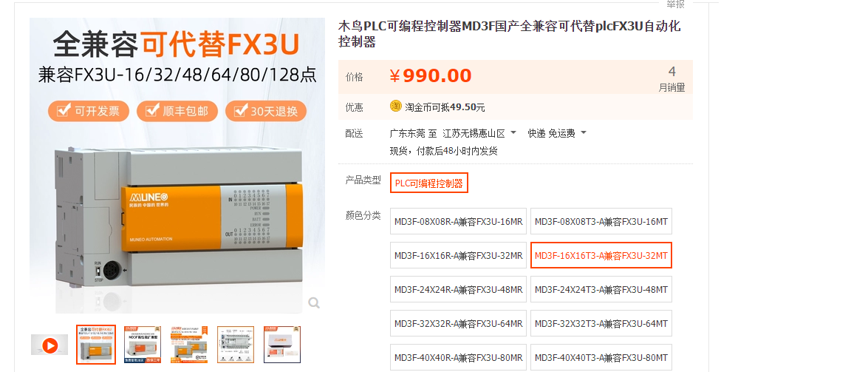The height and width of the screenshot is (372, 868).
Task: View the second product thumbnail image
Action: [143, 345]
